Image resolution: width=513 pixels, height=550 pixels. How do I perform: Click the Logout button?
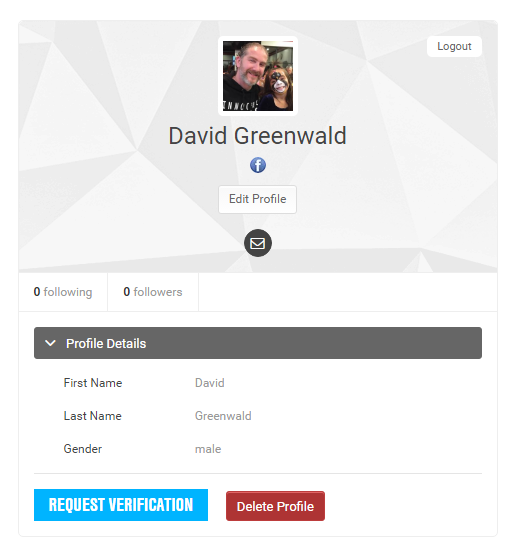click(x=454, y=46)
